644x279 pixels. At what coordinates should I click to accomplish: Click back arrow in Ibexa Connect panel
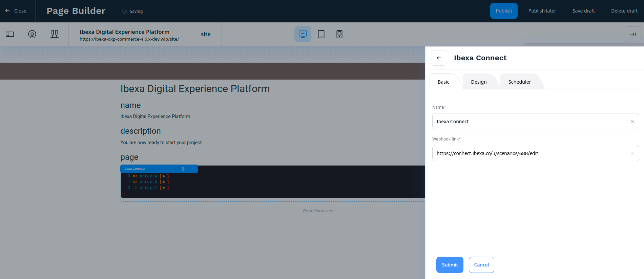coord(439,58)
